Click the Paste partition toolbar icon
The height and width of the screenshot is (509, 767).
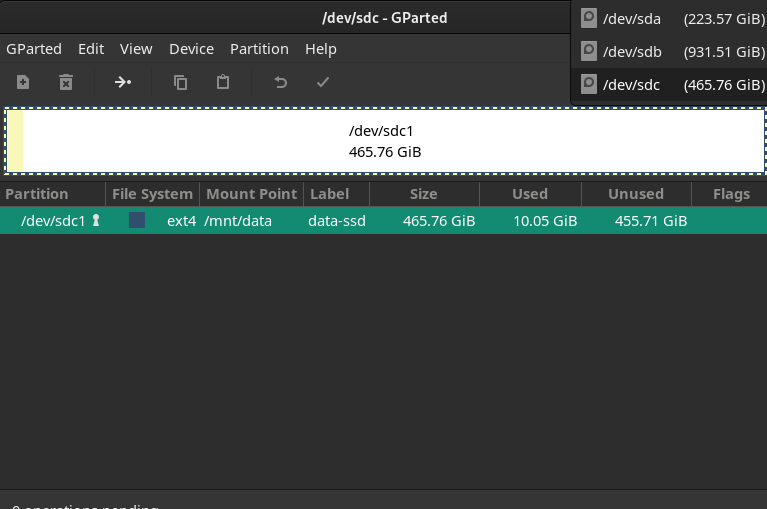[223, 82]
